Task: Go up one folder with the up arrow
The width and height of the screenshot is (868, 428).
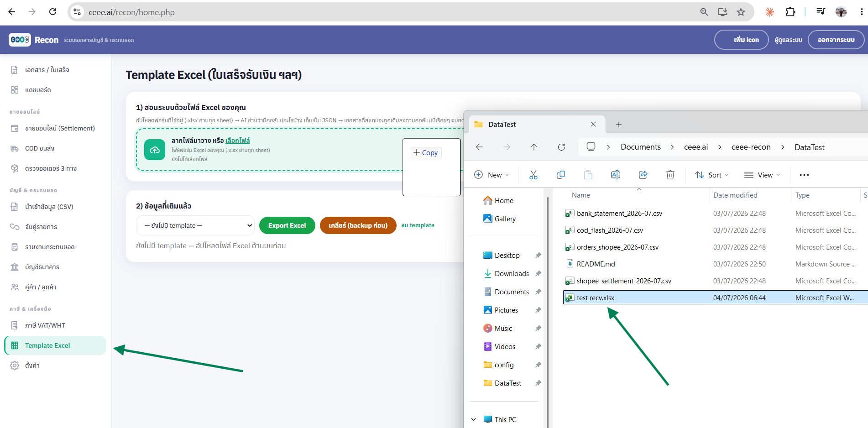Action: click(534, 147)
